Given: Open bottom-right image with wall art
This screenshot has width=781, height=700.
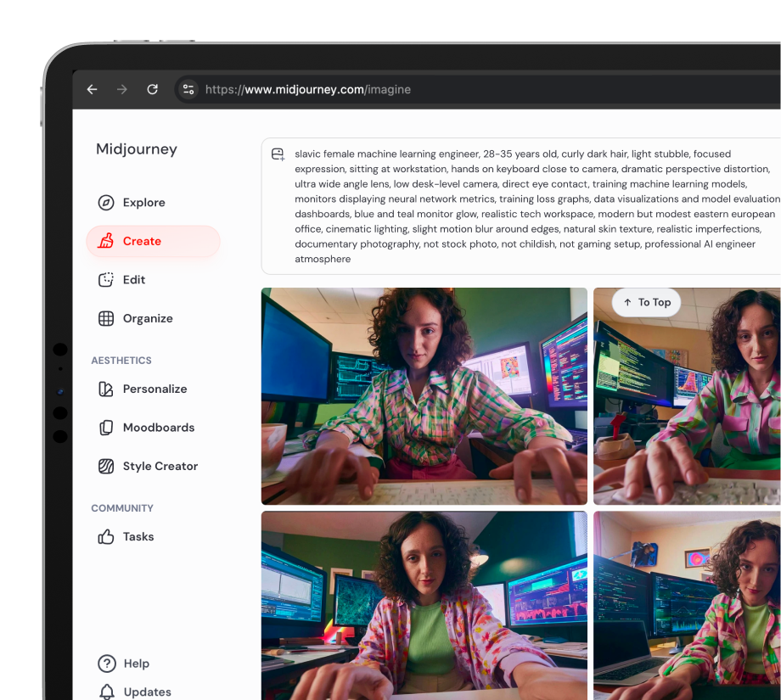Looking at the screenshot, I should pyautogui.click(x=687, y=606).
